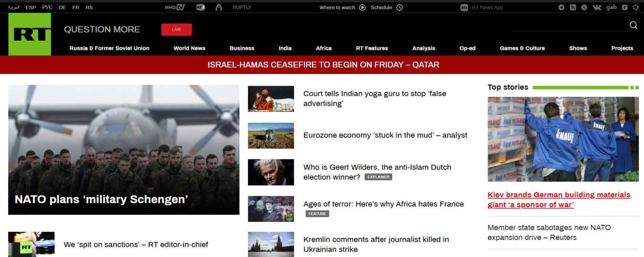Image resolution: width=644 pixels, height=257 pixels.
Task: Switch to DE language edition
Action: [62, 8]
